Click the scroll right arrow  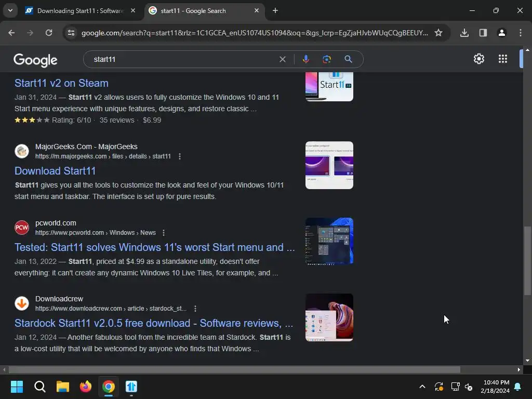(519, 369)
